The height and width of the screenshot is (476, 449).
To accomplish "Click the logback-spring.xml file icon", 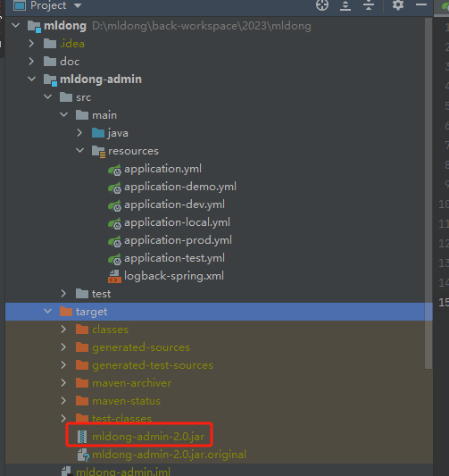I will 114,276.
